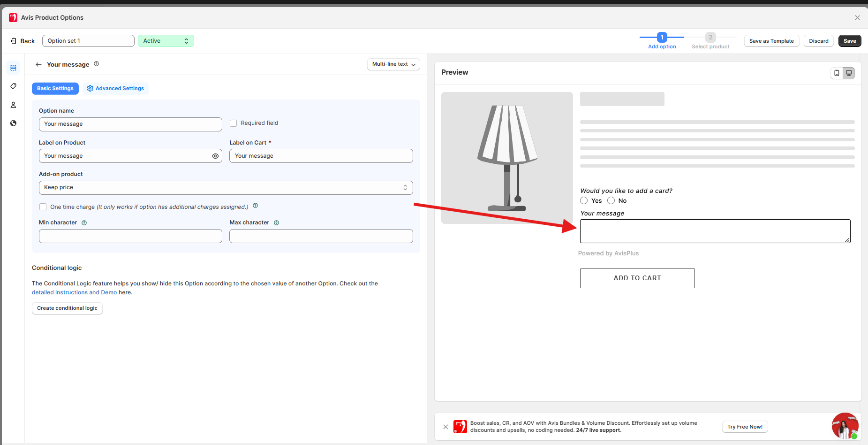
Task: Enable the Required field checkbox
Action: (x=233, y=123)
